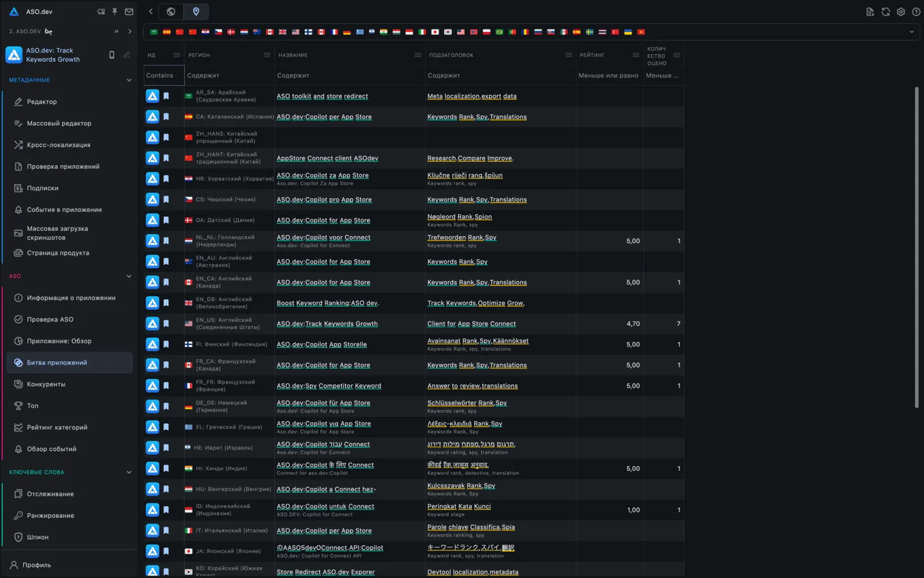Open Конкуренты in the sidebar
Image resolution: width=924 pixels, height=578 pixels.
click(x=46, y=384)
